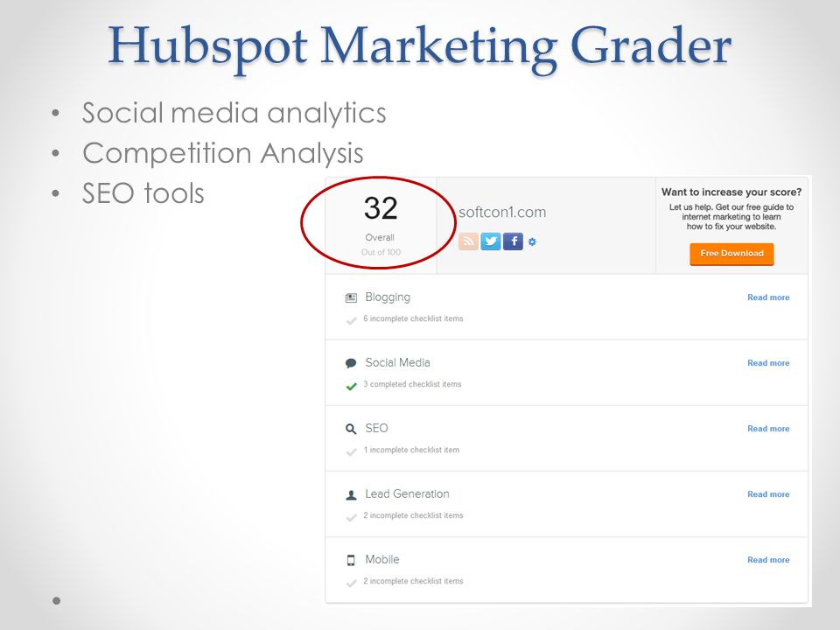The image size is (840, 630).
Task: Click the overall score number 32
Action: pos(381,208)
